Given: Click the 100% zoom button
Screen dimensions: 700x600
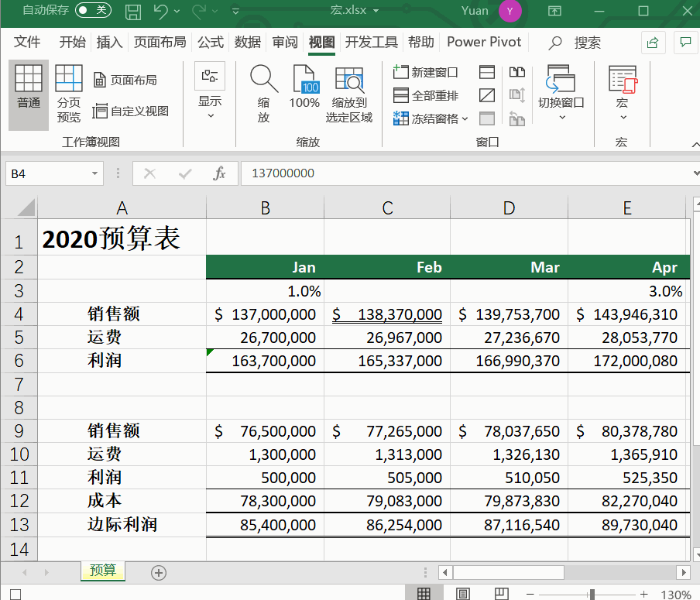Looking at the screenshot, I should coord(304,87).
